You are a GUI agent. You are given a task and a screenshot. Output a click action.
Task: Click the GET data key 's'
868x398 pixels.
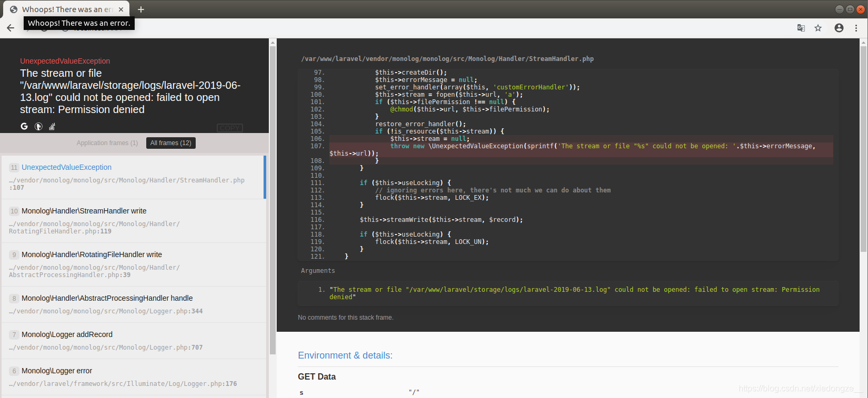tap(301, 393)
